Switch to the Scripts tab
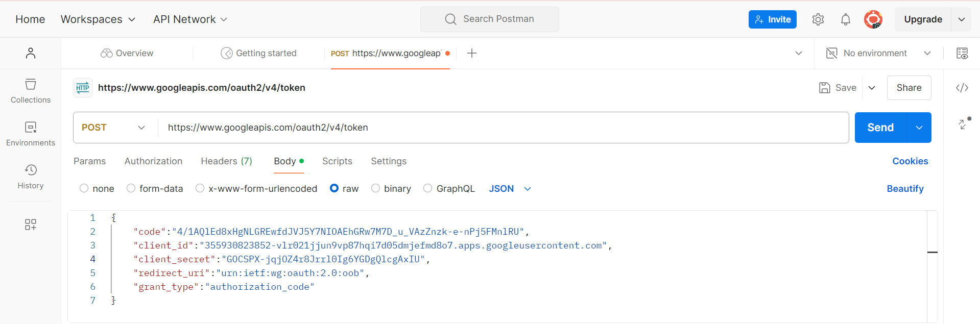This screenshot has width=980, height=324. (337, 161)
